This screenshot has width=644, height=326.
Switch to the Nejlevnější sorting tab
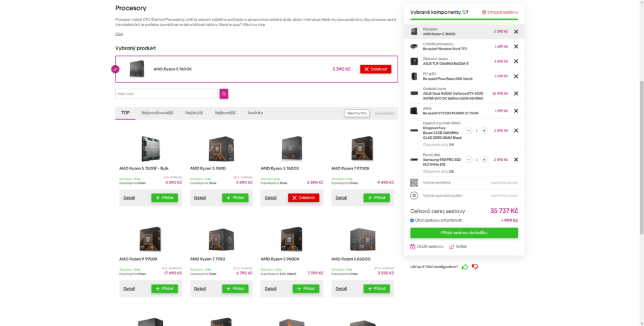225,113
